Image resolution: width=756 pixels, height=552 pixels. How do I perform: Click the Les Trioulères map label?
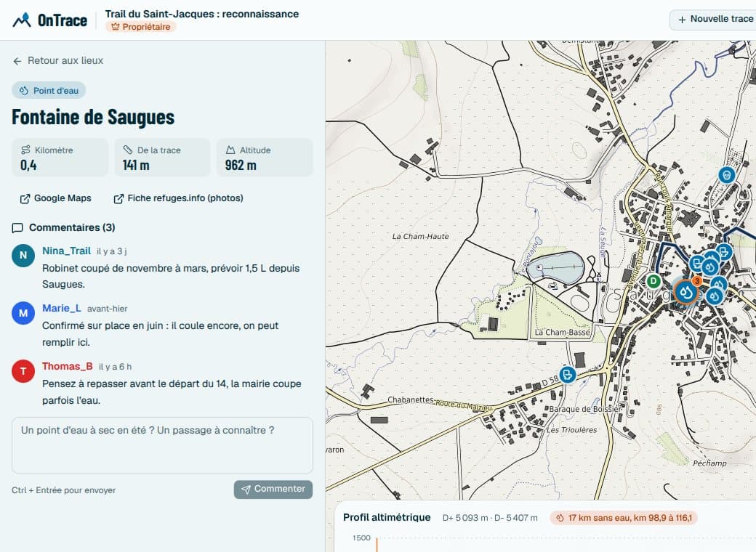coord(572,430)
